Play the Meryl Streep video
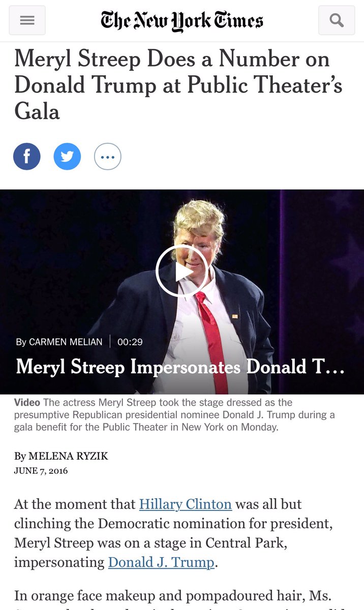Screen dimensions: 364x610 point(183,271)
